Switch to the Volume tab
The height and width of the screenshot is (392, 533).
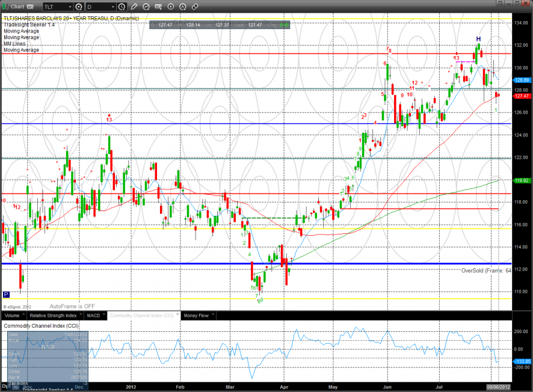(12, 315)
